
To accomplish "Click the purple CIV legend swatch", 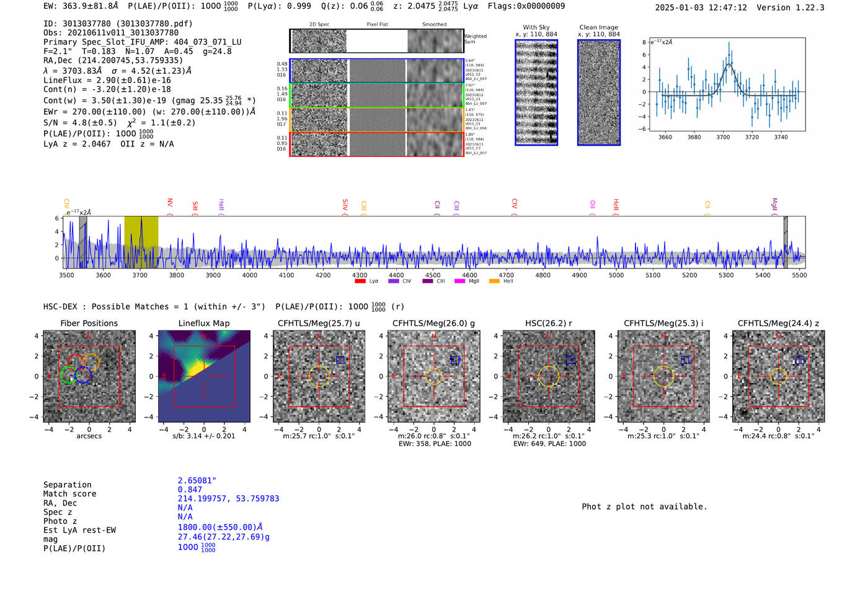I will coord(393,281).
